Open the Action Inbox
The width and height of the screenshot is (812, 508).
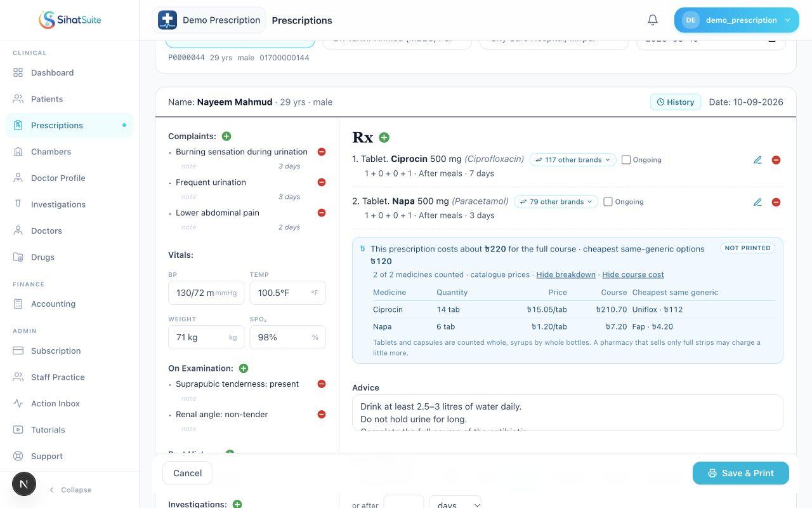(70, 403)
